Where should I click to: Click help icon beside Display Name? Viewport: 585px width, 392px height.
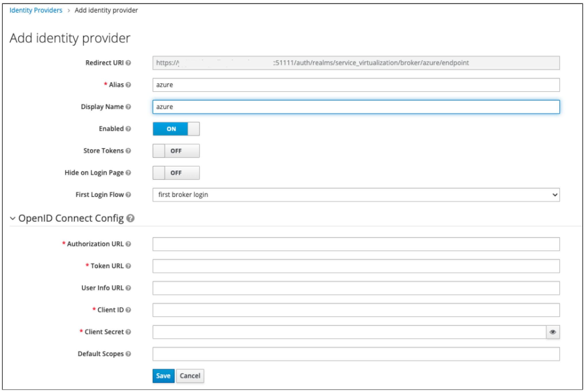128,107
